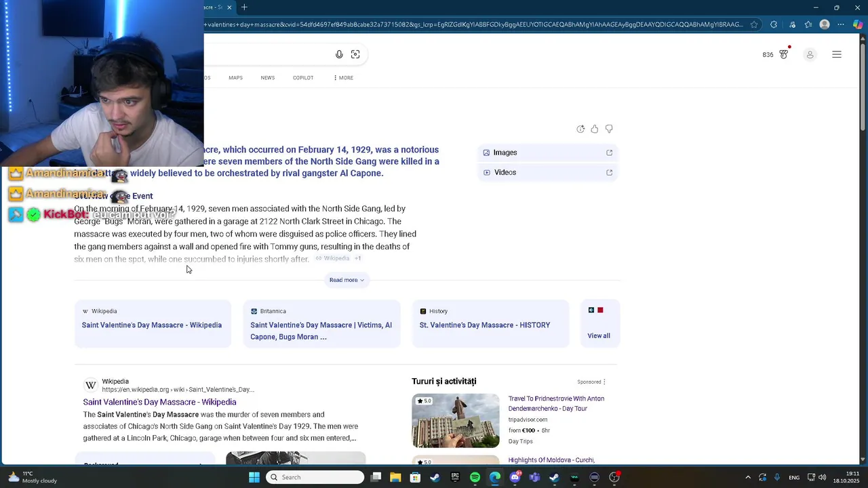868x488 pixels.
Task: Open Windows Start menu
Action: pos(254,477)
